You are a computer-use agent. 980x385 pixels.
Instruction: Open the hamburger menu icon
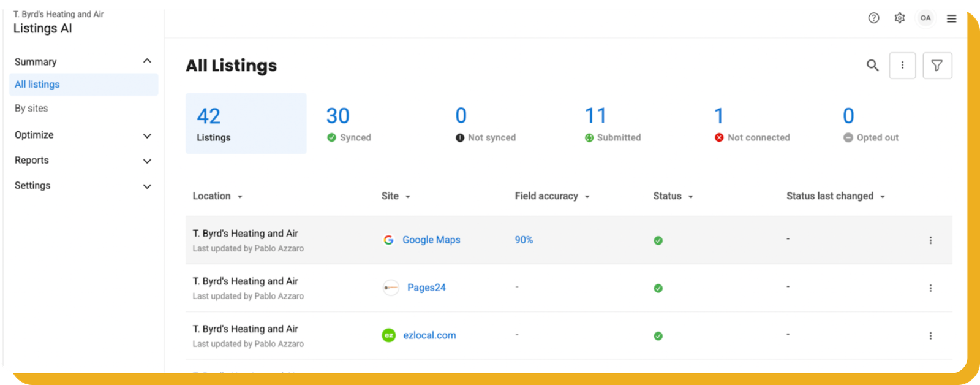click(x=951, y=18)
